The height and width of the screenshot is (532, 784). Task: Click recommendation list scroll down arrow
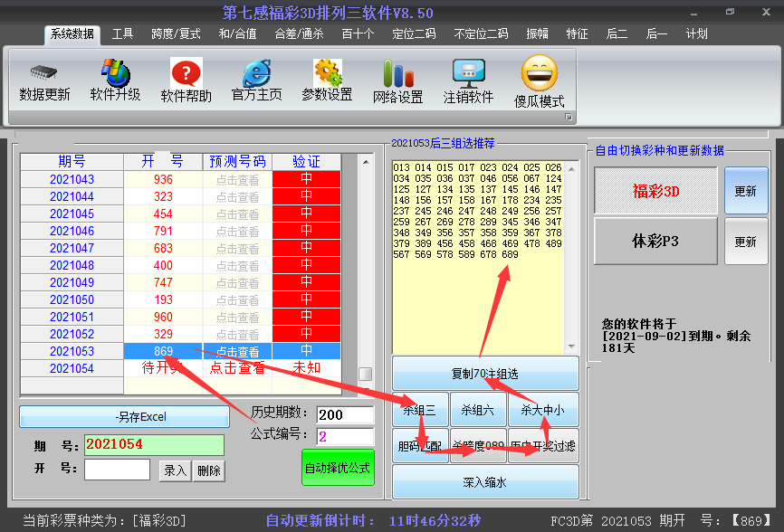pyautogui.click(x=571, y=347)
